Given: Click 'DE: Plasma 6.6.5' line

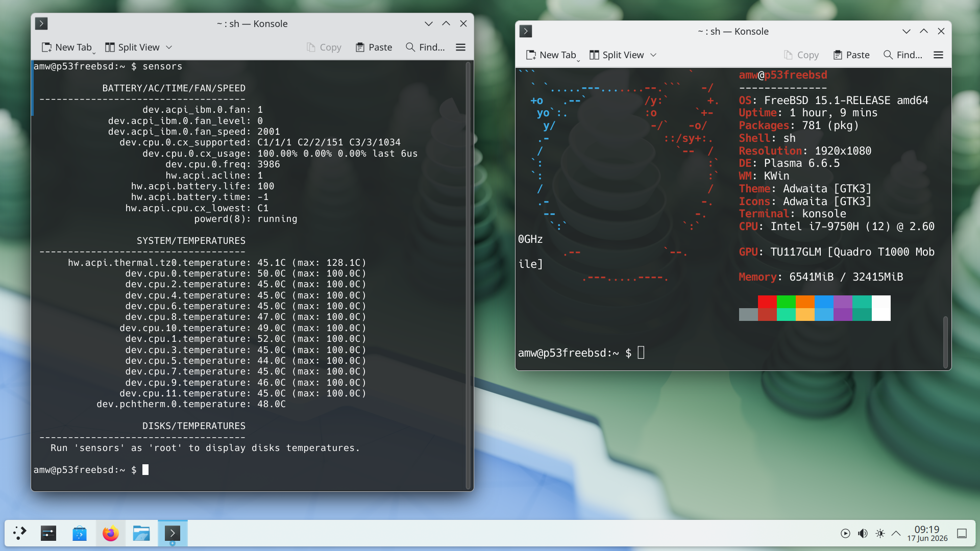Looking at the screenshot, I should coord(789,163).
